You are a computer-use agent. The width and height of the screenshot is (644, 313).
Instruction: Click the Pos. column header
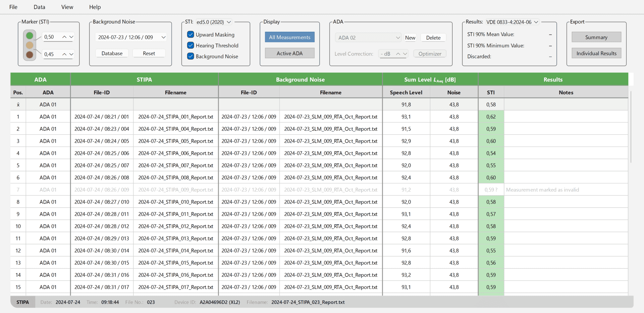(x=18, y=92)
